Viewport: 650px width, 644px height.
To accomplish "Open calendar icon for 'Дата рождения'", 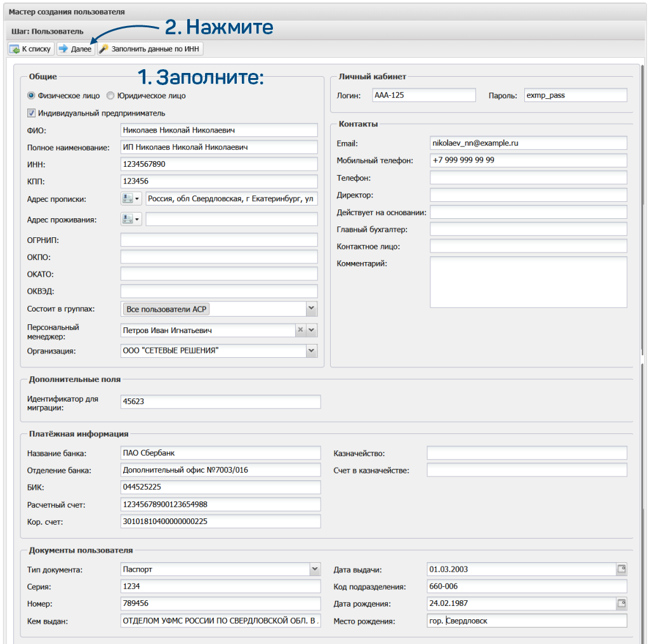I will [621, 603].
